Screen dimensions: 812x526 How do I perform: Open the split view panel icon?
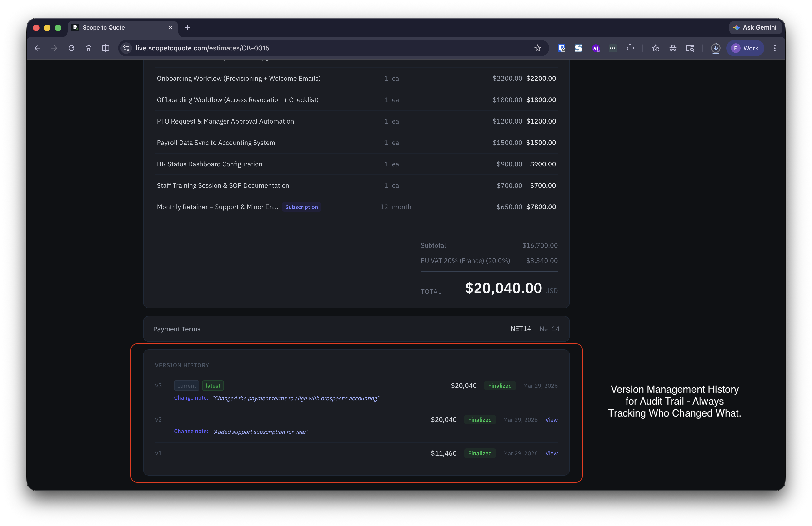106,48
